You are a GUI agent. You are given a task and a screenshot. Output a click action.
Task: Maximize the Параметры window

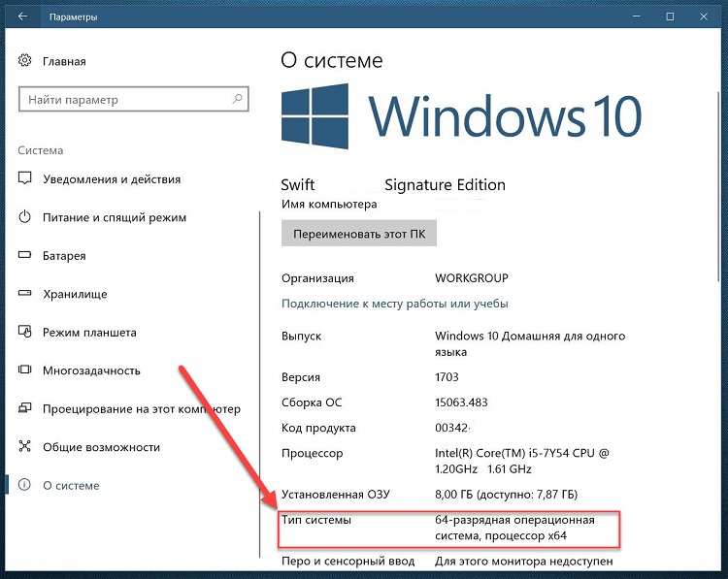(x=670, y=16)
